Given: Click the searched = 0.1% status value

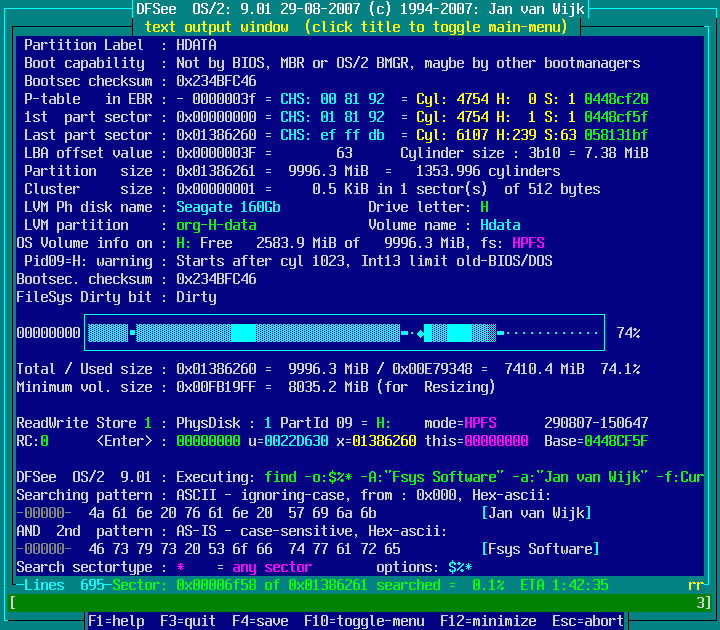Looking at the screenshot, I should click(x=440, y=585).
